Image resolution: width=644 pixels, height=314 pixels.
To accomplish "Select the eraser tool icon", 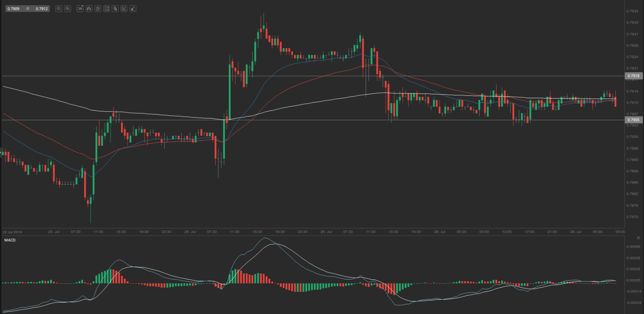I will pyautogui.click(x=133, y=9).
